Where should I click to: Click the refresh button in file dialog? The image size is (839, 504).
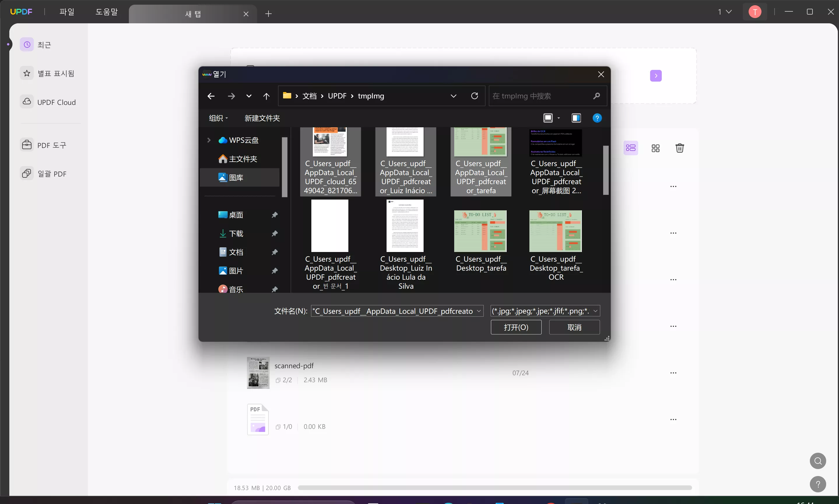(x=474, y=96)
